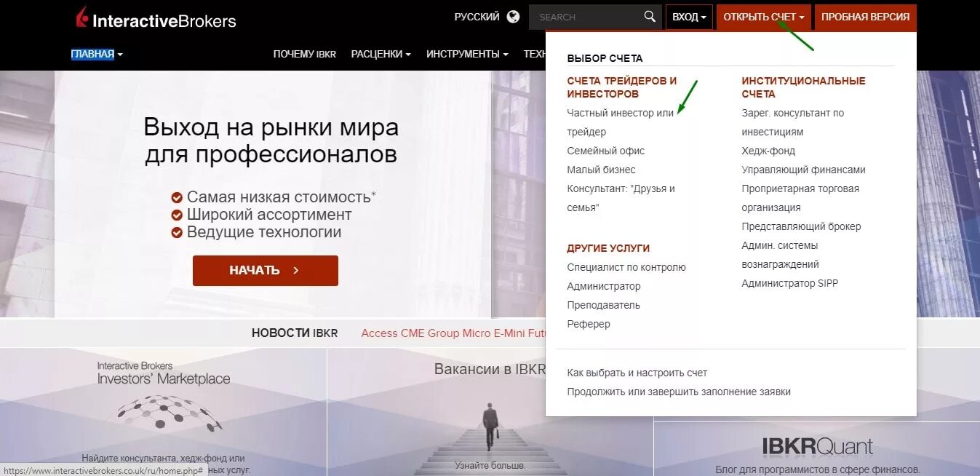Viewport: 980px width, 476px height.
Task: Select Частный инвестор или трейдер account
Action: (621, 122)
